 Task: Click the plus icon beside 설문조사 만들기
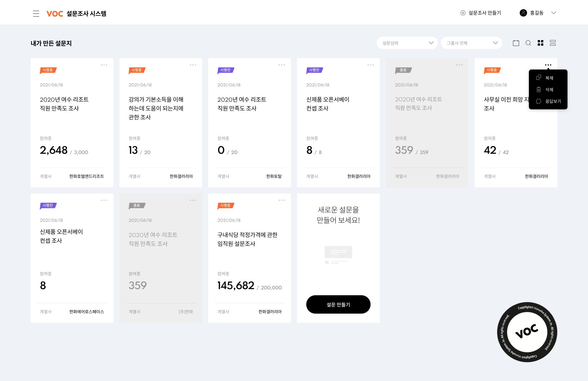(463, 13)
